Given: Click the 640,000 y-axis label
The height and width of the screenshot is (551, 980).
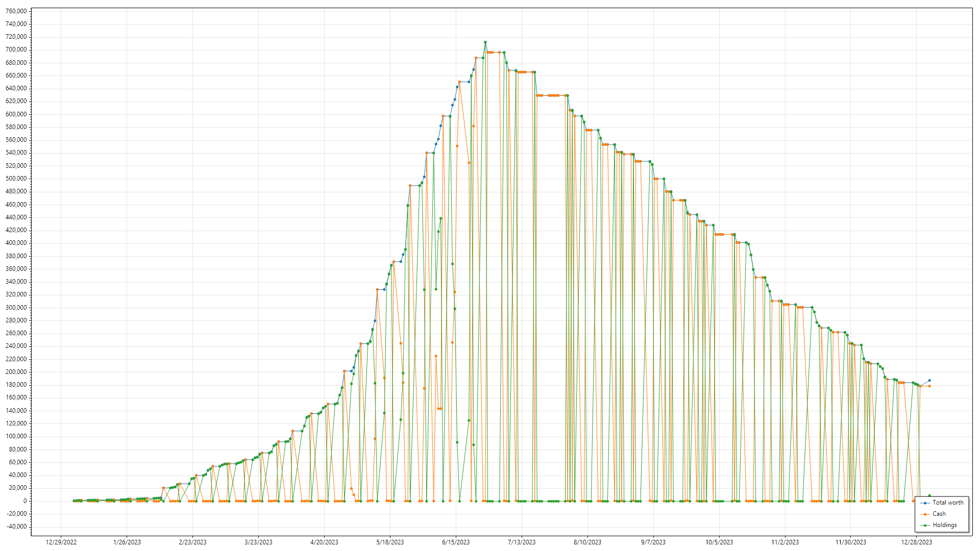Looking at the screenshot, I should (x=16, y=88).
